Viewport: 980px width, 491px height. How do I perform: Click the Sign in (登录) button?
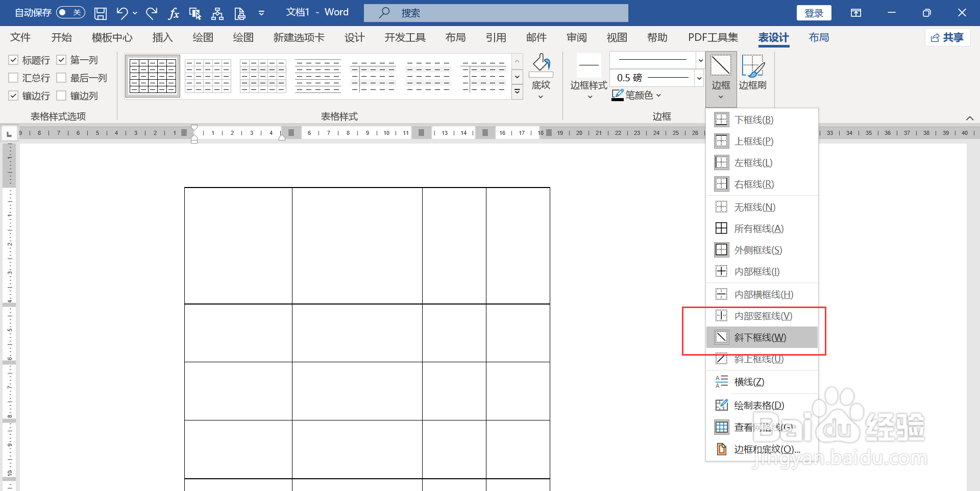814,13
